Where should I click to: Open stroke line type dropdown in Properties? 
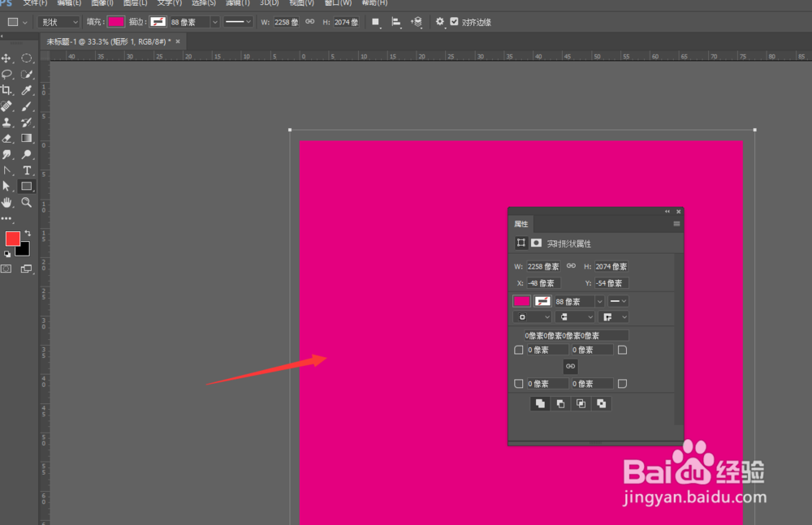point(618,301)
